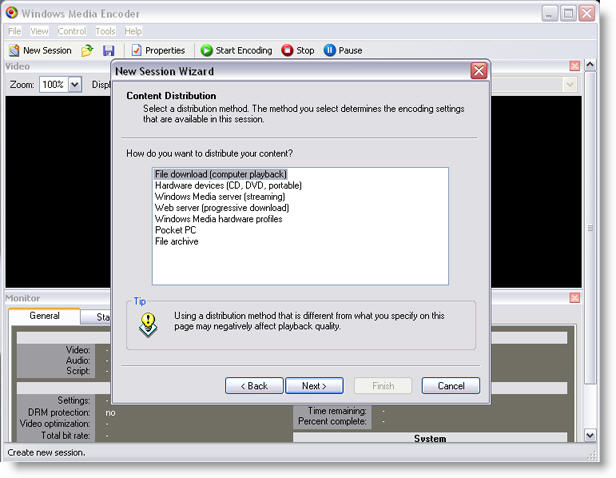Image resolution: width=616 pixels, height=478 pixels.
Task: Expand the greyed Display dropdown at right
Action: (570, 84)
